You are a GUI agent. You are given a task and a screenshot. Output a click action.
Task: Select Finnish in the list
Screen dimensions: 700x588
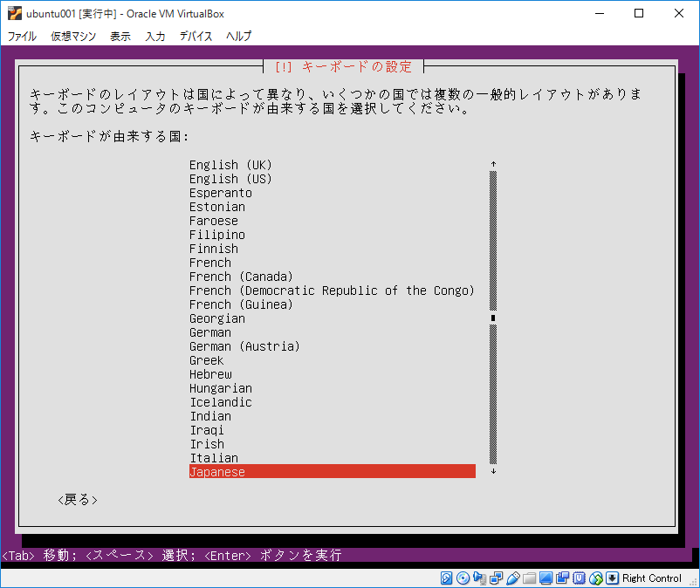[x=333, y=249]
